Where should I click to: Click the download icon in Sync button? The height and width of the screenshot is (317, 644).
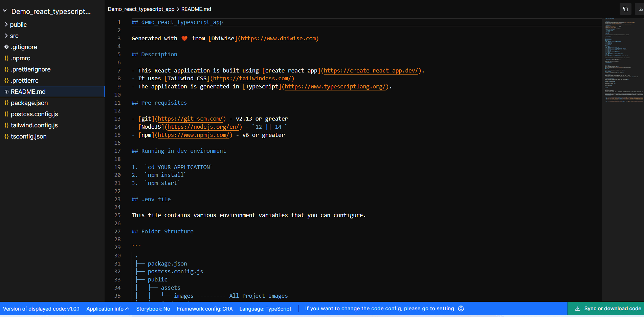[578, 309]
